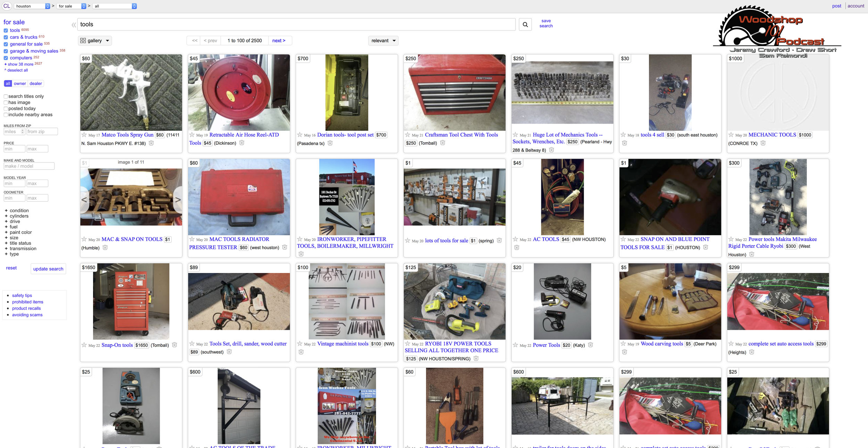Uncheck general for sale checkbox
The image size is (868, 448).
click(6, 44)
